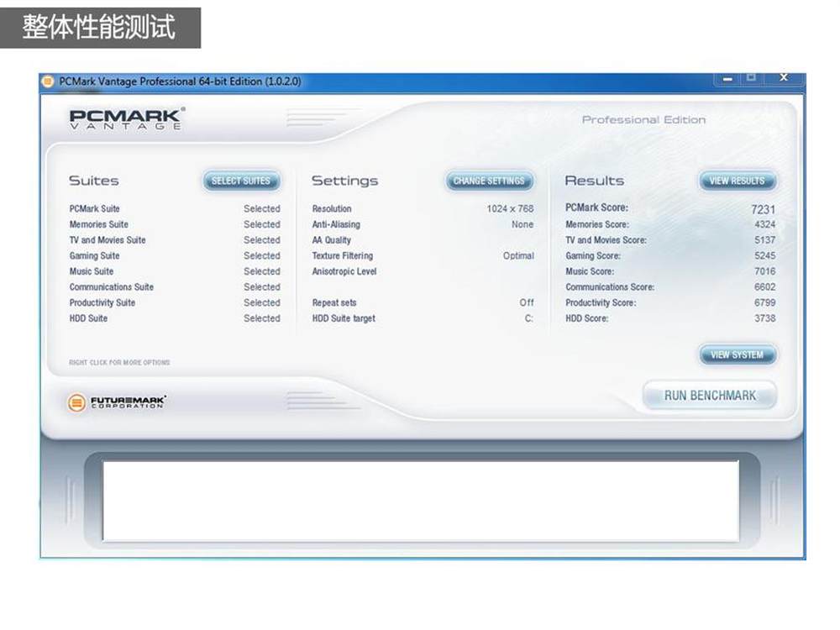This screenshot has height=630, width=840.
Task: Click the HDD Suite target value C:
Action: click(x=528, y=318)
